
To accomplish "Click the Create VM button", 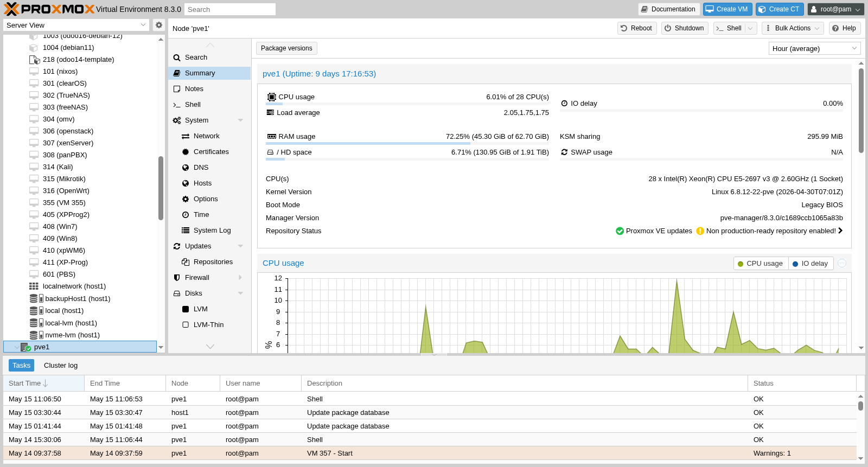I will click(727, 9).
